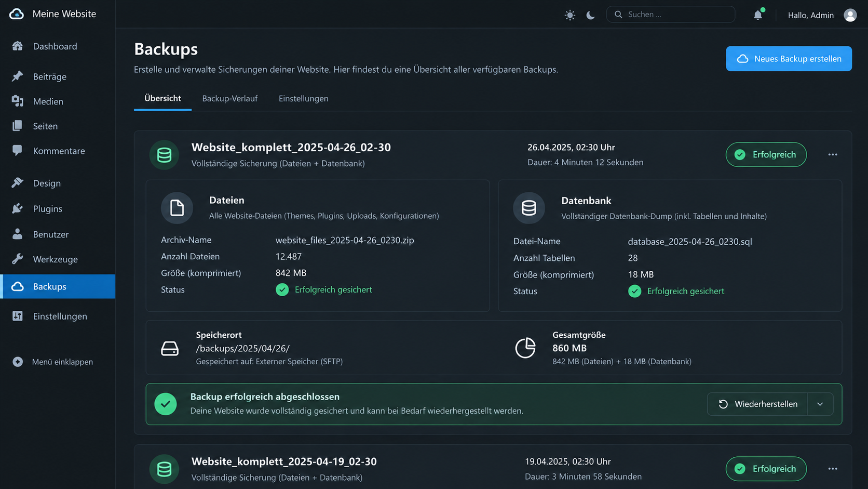This screenshot has height=489, width=868.
Task: Open Werkzeuge in the sidebar
Action: [58, 259]
